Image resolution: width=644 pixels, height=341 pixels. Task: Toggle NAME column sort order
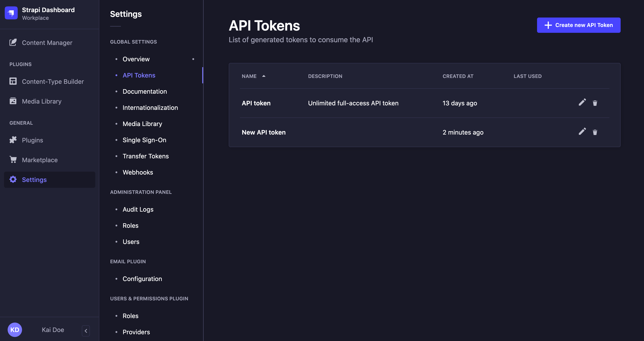(x=264, y=76)
